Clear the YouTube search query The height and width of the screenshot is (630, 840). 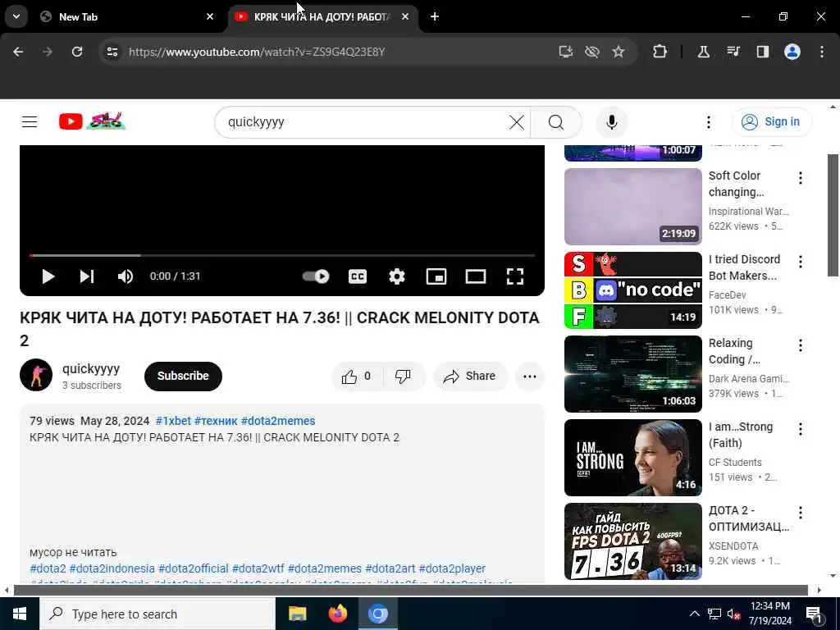(x=517, y=122)
